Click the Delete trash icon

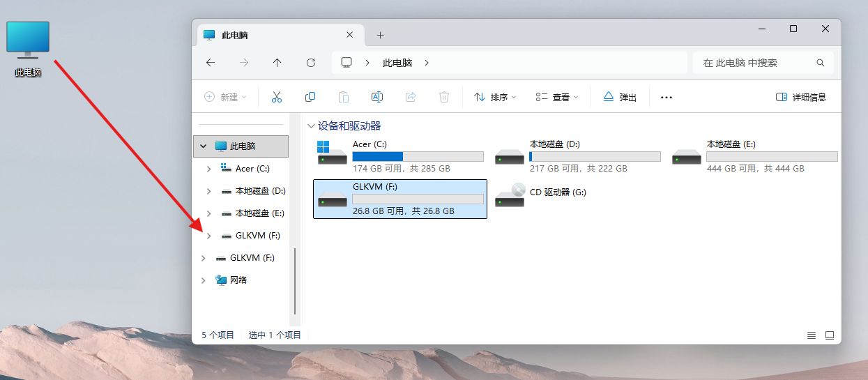(x=444, y=98)
